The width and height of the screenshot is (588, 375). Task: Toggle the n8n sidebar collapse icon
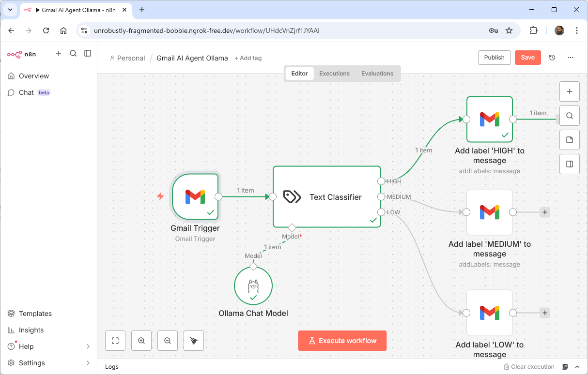click(x=88, y=54)
